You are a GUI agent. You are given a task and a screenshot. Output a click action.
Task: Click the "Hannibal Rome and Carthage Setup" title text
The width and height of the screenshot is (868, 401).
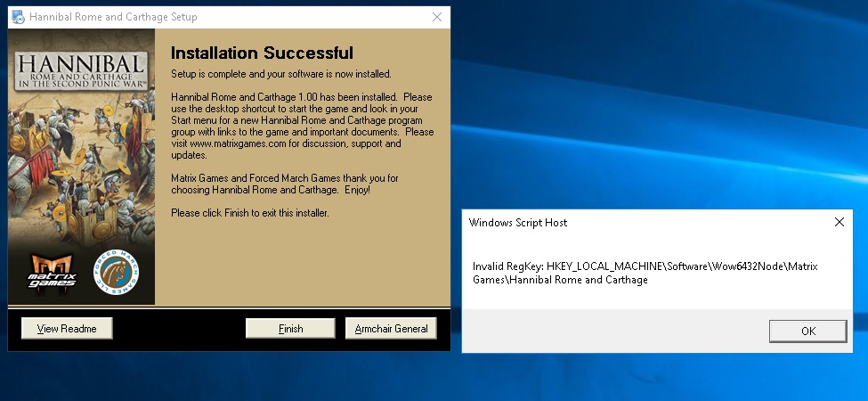pyautogui.click(x=113, y=17)
